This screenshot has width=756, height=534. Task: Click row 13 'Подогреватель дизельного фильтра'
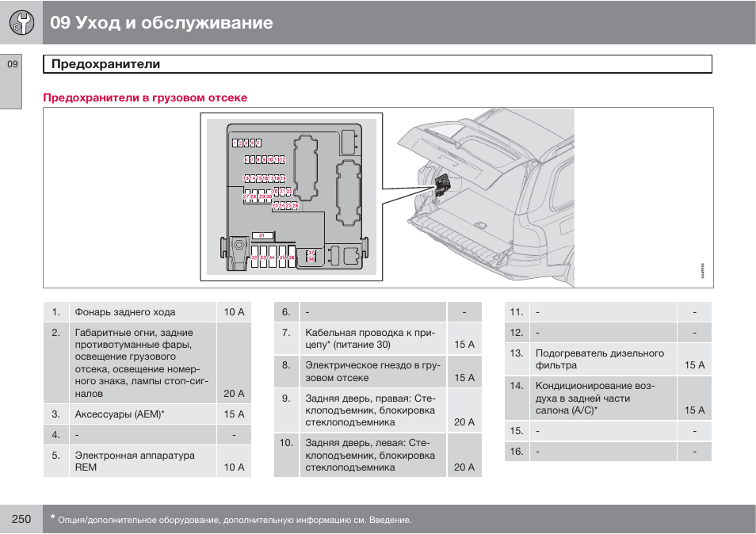click(x=608, y=359)
